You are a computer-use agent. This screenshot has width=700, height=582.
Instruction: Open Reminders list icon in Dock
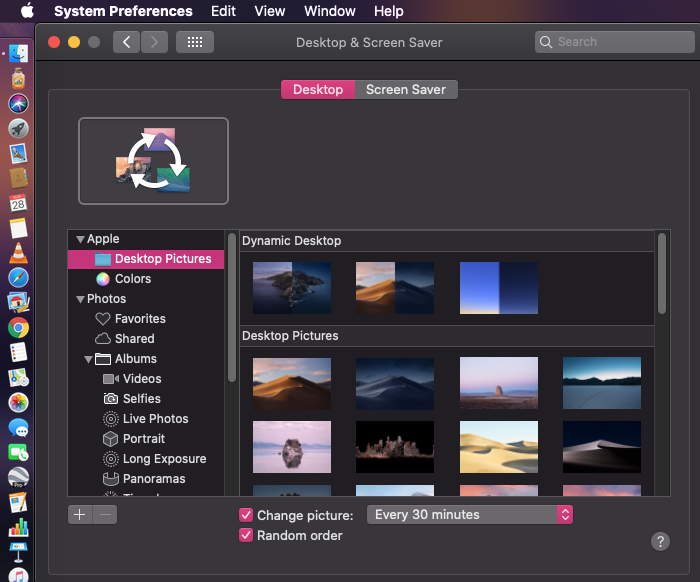click(18, 353)
